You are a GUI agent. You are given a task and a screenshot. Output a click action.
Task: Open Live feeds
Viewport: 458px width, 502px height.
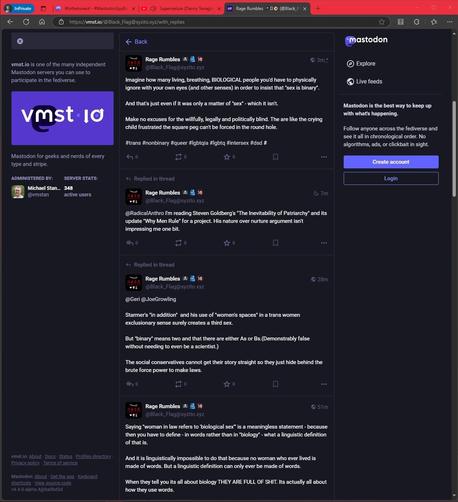tap(364, 81)
